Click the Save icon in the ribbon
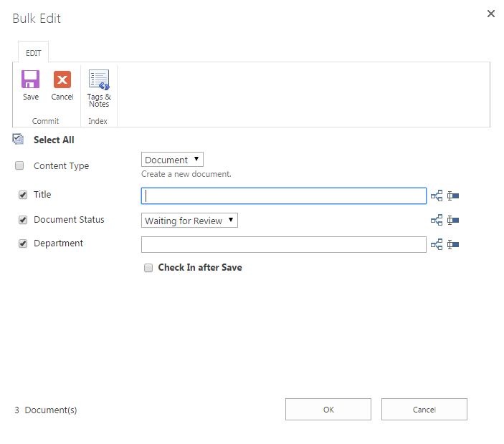 click(x=31, y=79)
